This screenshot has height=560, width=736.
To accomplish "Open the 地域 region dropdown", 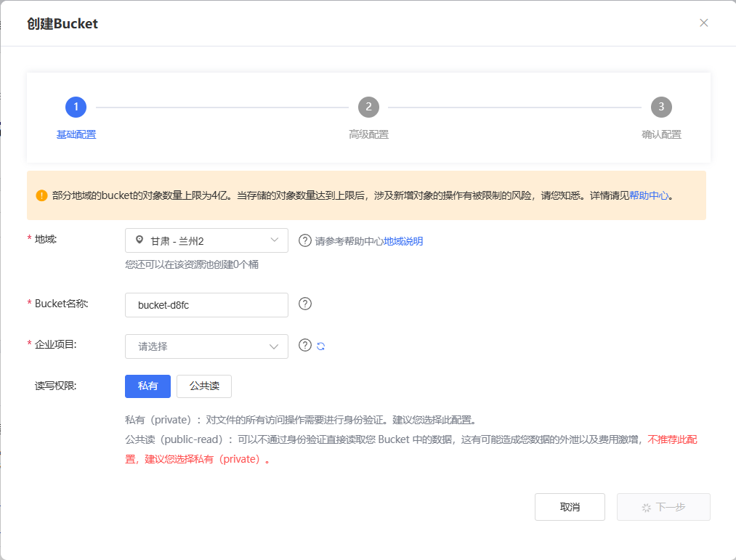I will 206,240.
